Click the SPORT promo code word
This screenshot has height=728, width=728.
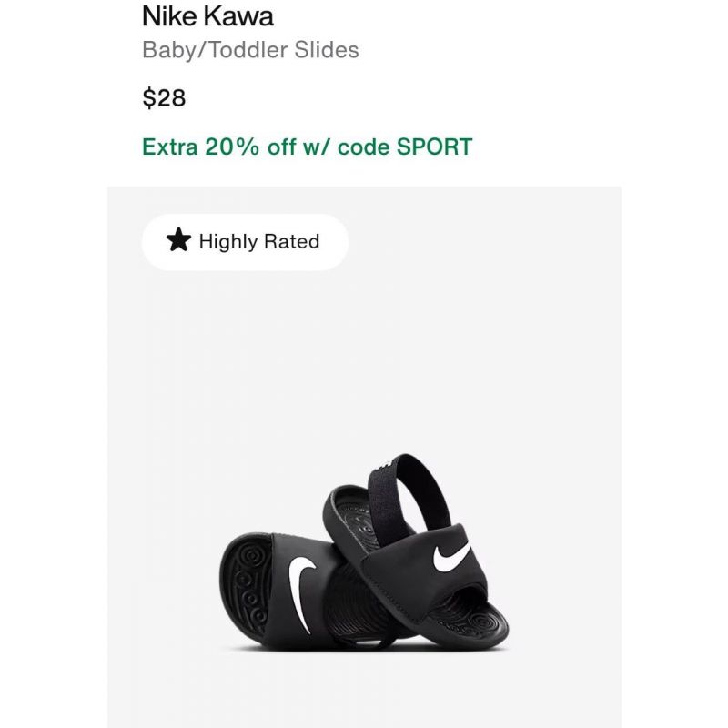(434, 147)
